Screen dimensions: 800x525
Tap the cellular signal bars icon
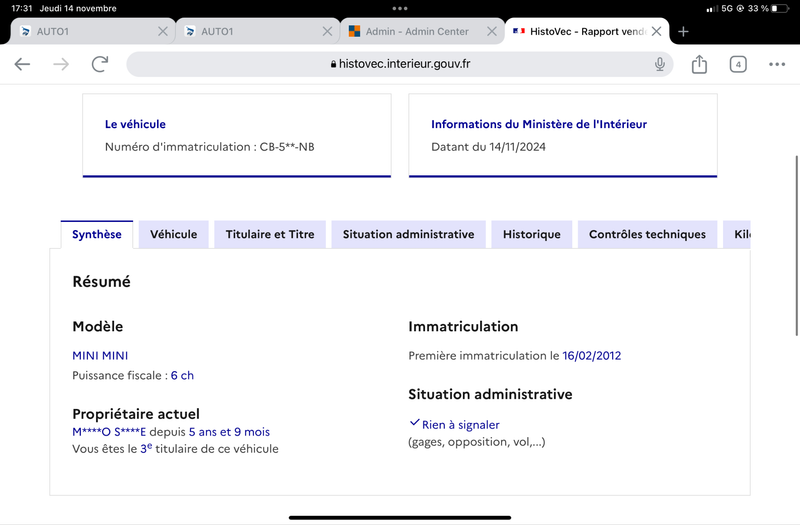[712, 9]
